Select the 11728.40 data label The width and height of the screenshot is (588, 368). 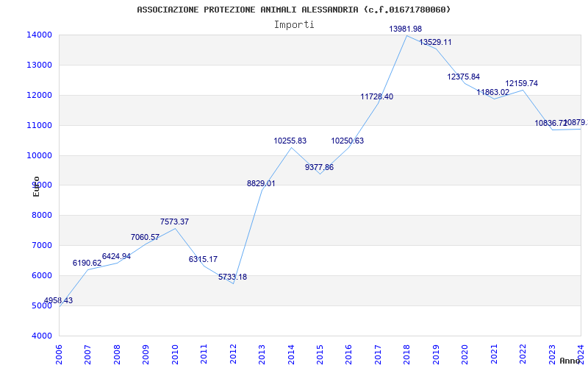377,97
